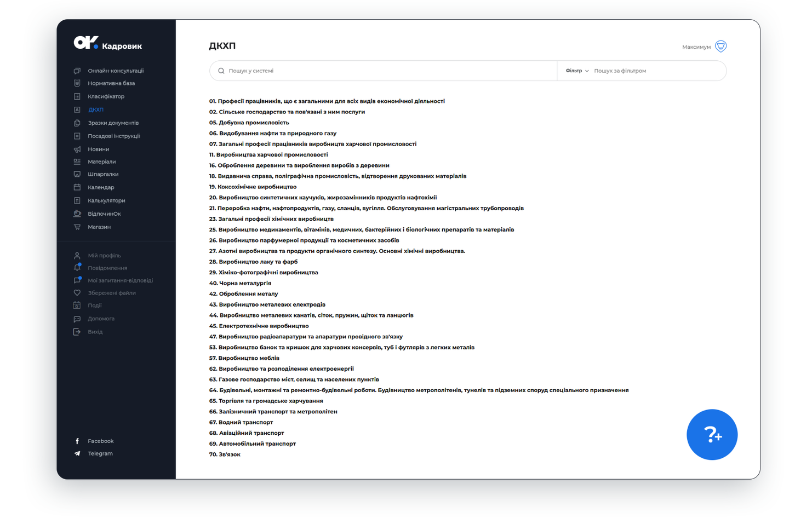Open 40. Чорна металургія
Image resolution: width=812 pixels, height=524 pixels.
pyautogui.click(x=240, y=283)
